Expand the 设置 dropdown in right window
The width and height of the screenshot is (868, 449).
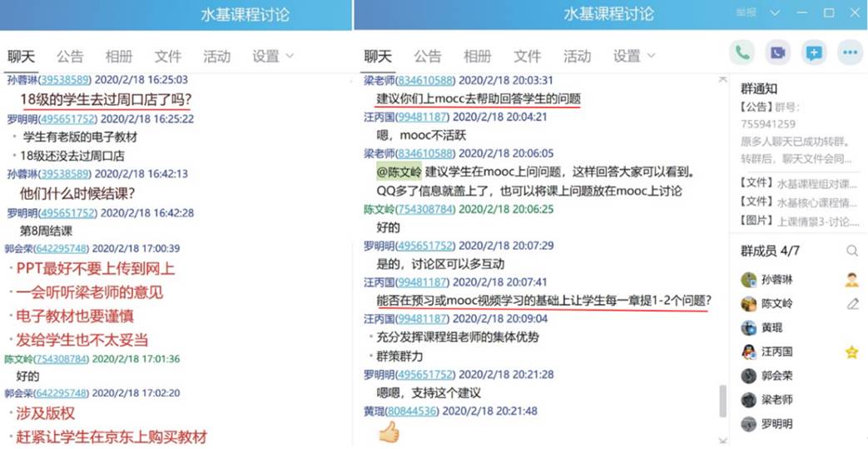(x=634, y=57)
